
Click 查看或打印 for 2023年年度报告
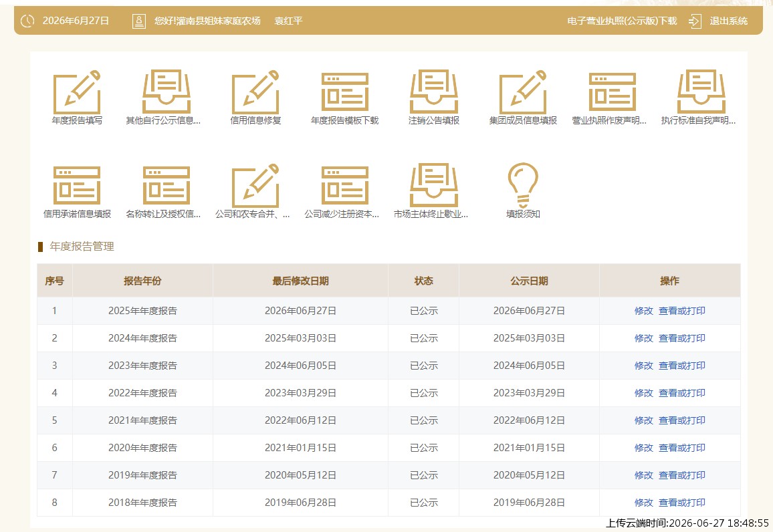tap(682, 366)
